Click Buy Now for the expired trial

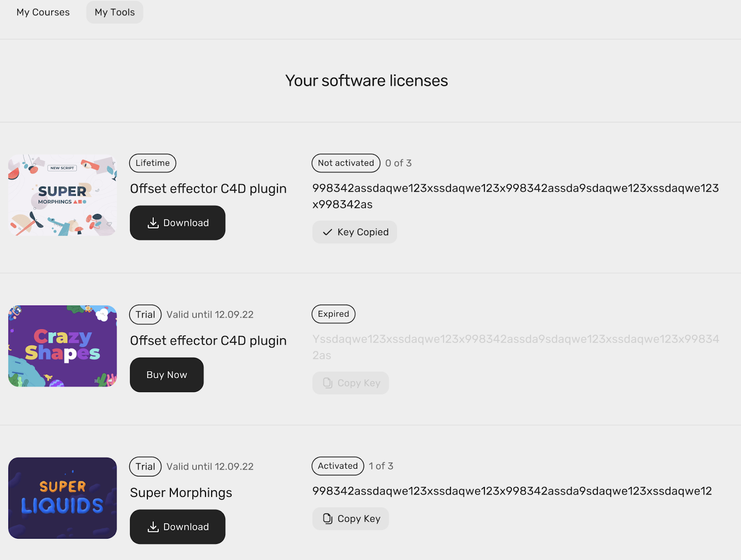click(x=167, y=375)
